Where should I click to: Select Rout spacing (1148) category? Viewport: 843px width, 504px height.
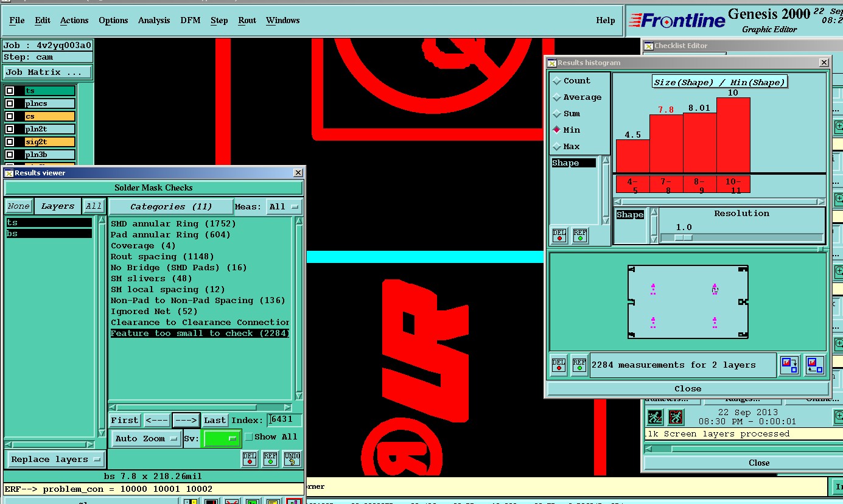click(x=163, y=256)
